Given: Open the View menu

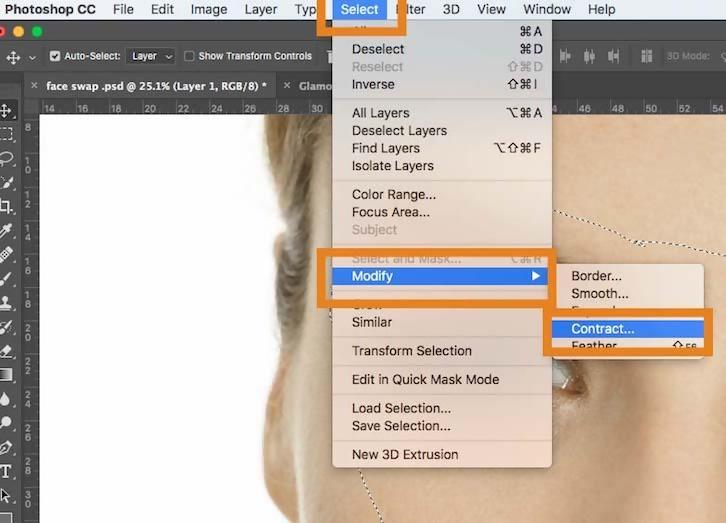Looking at the screenshot, I should [x=491, y=9].
